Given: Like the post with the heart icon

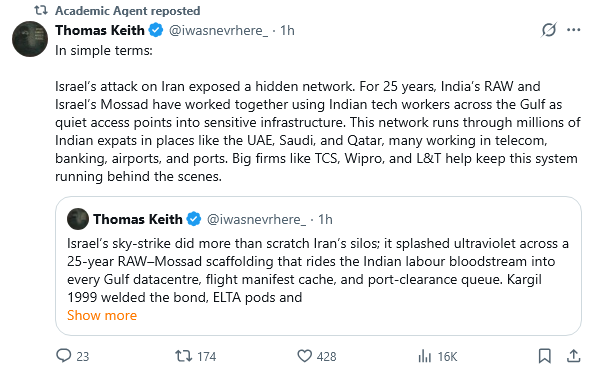Looking at the screenshot, I should (x=304, y=356).
